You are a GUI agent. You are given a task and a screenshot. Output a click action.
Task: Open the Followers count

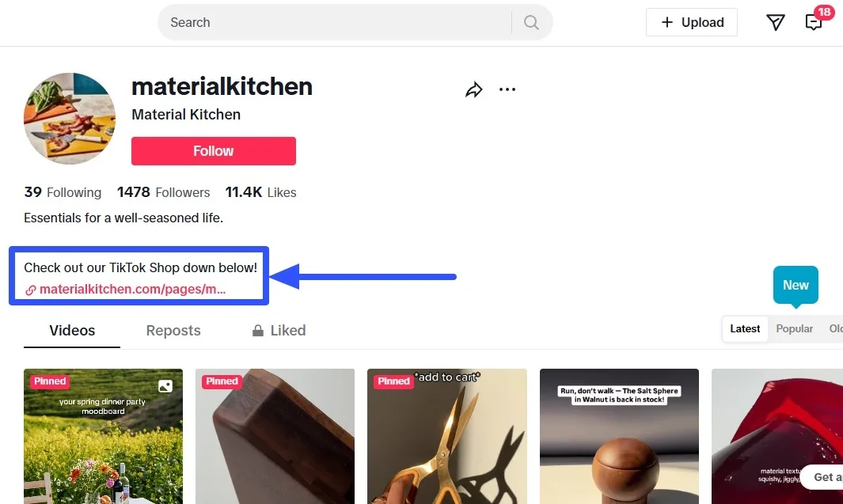[x=163, y=192]
